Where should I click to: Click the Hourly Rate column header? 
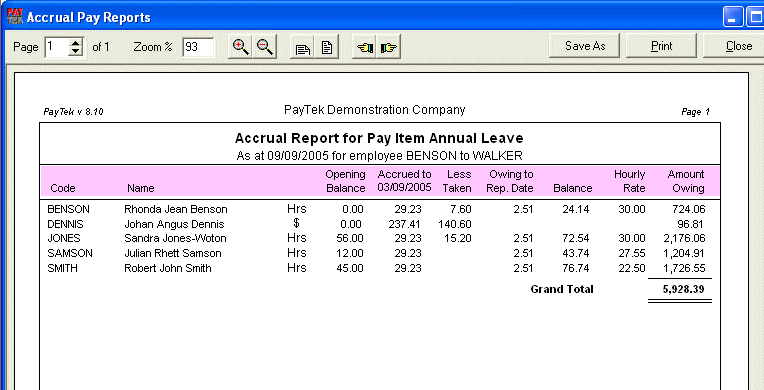630,181
